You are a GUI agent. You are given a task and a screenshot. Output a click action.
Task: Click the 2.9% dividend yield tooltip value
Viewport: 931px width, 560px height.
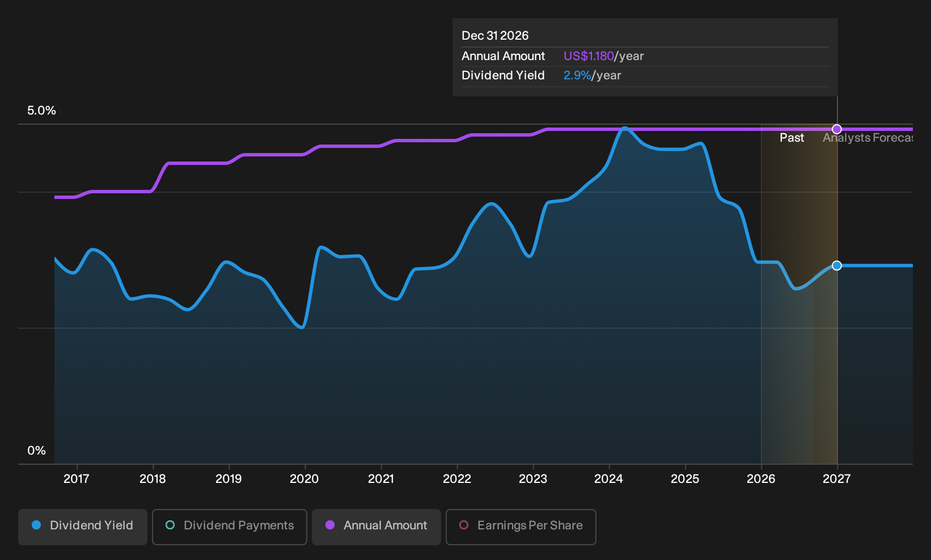(x=577, y=75)
